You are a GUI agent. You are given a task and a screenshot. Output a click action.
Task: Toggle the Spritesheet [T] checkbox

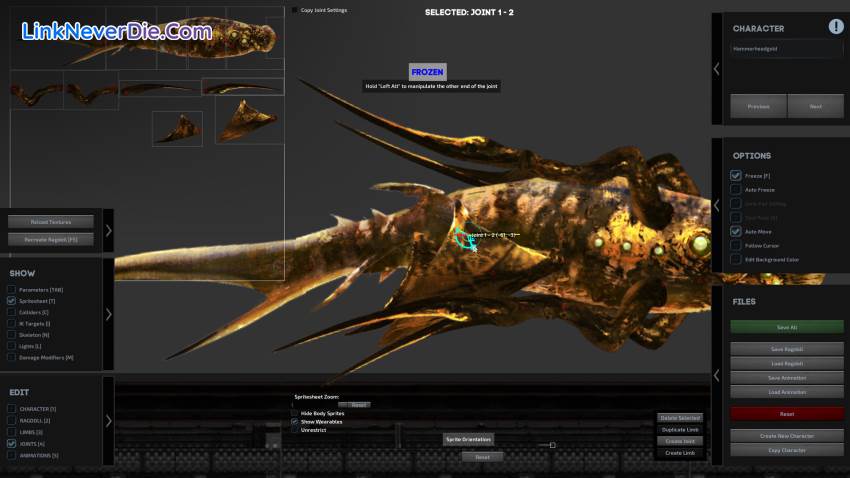pos(11,301)
